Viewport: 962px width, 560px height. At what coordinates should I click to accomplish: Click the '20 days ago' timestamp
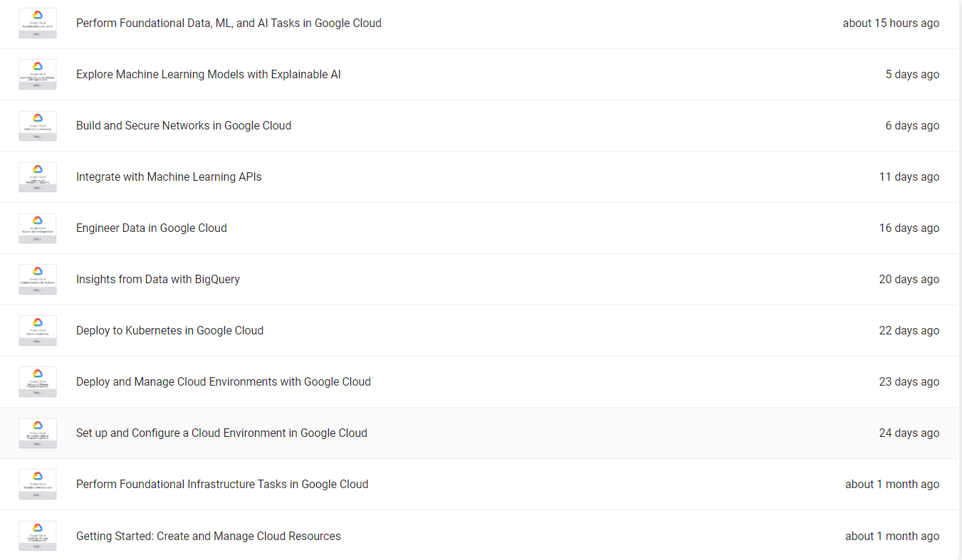coord(909,280)
